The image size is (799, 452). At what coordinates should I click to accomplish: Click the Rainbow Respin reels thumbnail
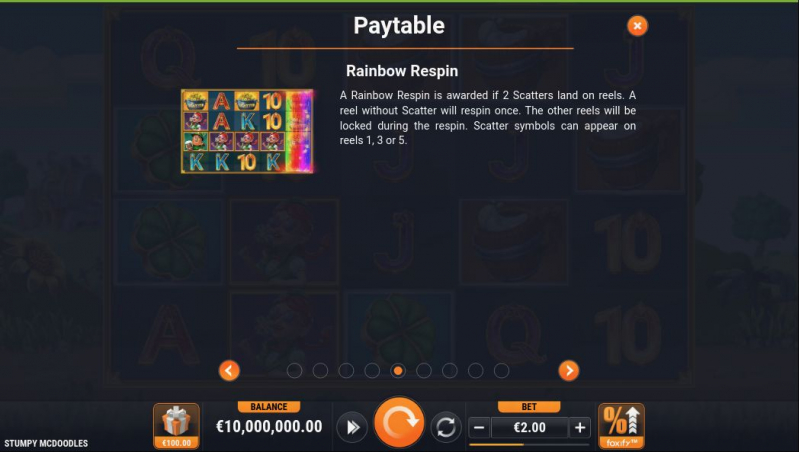pos(248,131)
